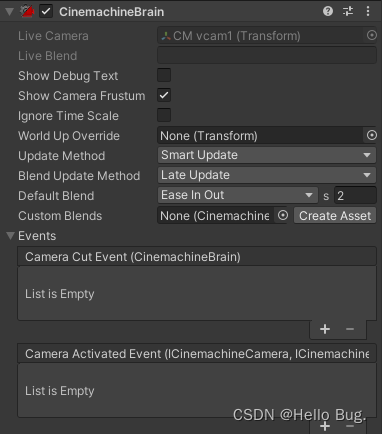Screen dimensions: 382x434
Task: Uncheck Show Camera Frustum
Action: [x=164, y=95]
